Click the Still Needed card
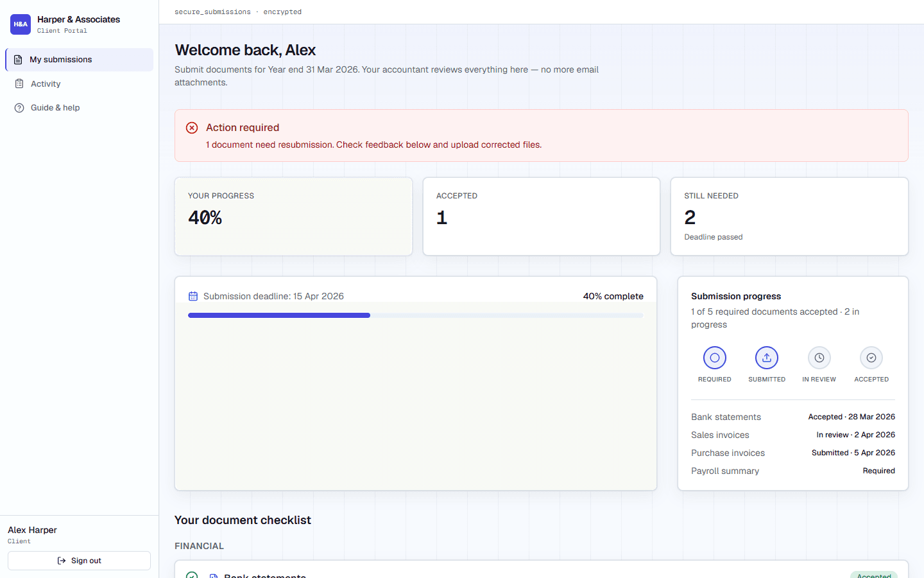The height and width of the screenshot is (578, 924). pyautogui.click(x=789, y=216)
